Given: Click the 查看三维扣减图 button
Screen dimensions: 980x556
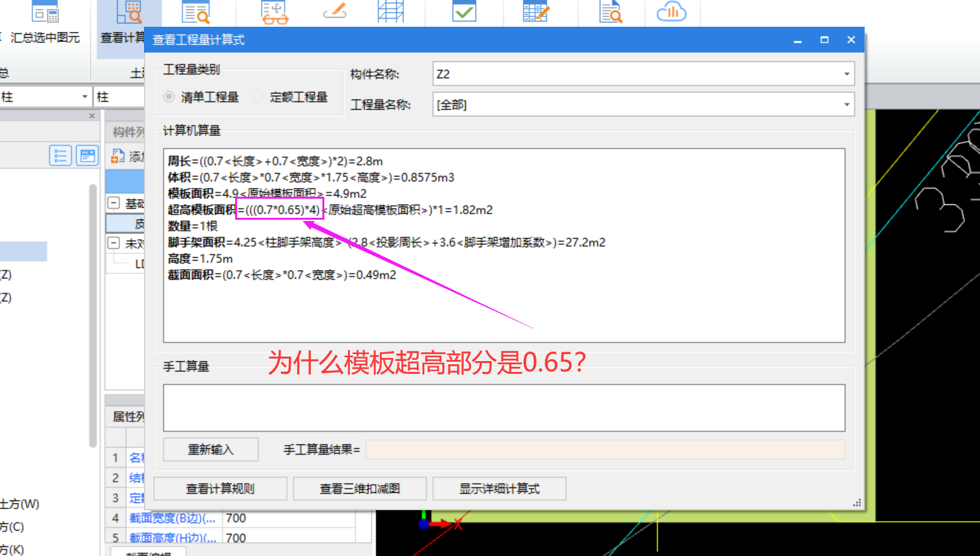Looking at the screenshot, I should pyautogui.click(x=360, y=488).
